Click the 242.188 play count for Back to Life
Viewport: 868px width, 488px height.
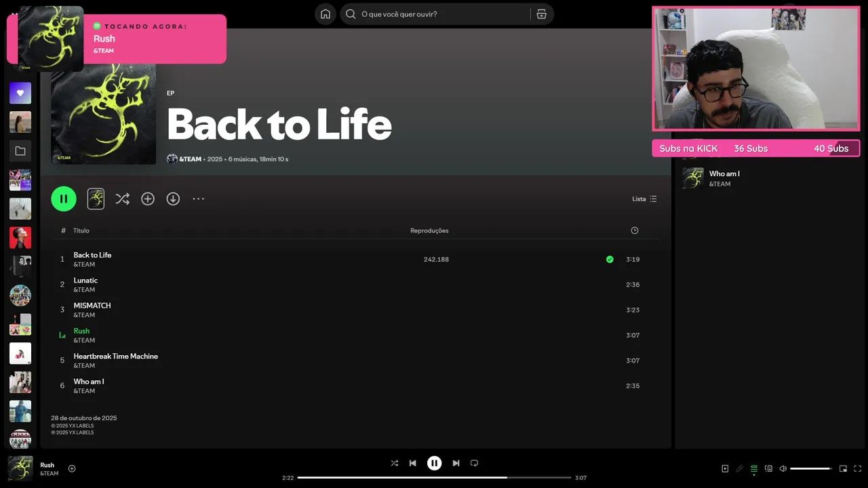436,260
